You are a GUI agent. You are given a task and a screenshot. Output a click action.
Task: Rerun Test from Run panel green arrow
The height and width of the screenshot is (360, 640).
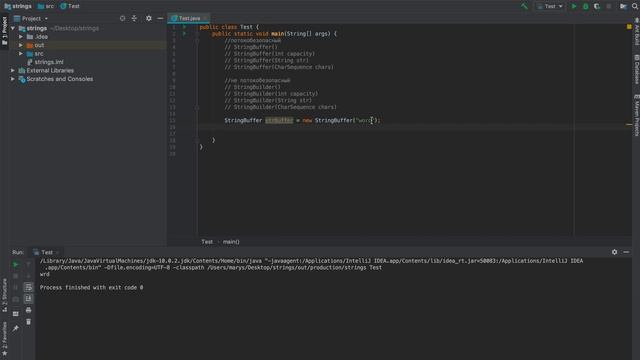click(x=16, y=264)
